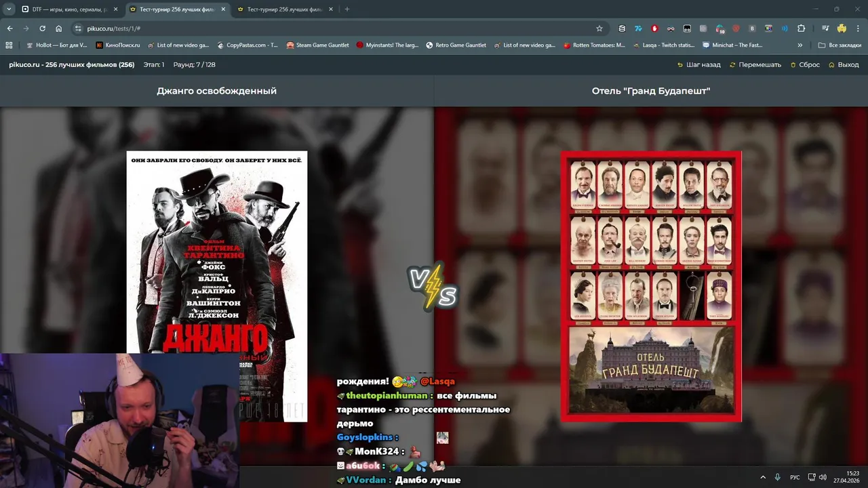Click theutopianhuman username in chat

pos(387,396)
